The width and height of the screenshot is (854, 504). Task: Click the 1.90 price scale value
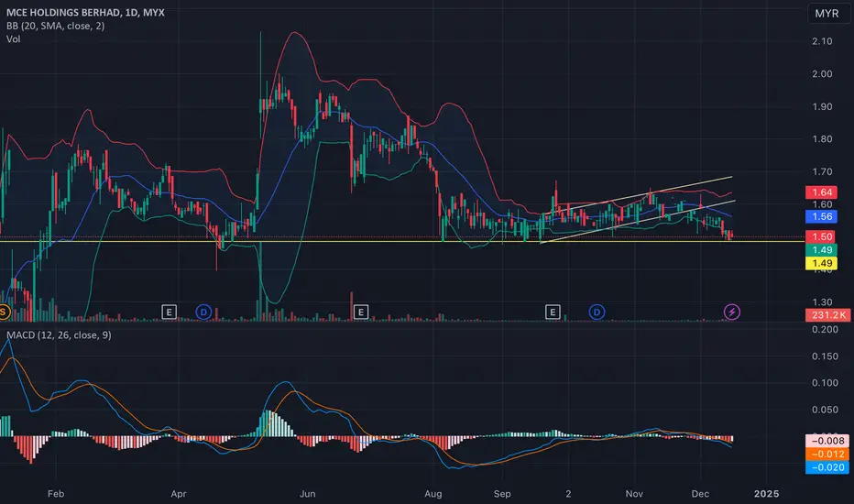[x=822, y=107]
